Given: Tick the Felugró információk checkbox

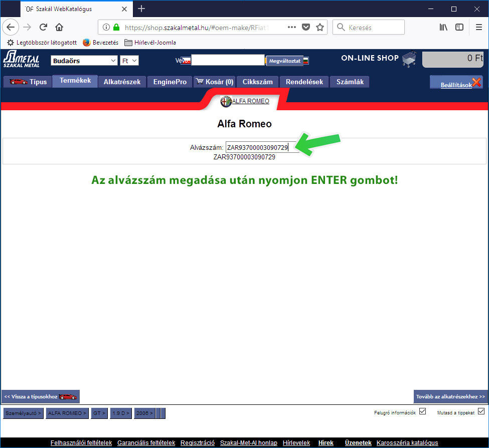Looking at the screenshot, I should (x=423, y=411).
